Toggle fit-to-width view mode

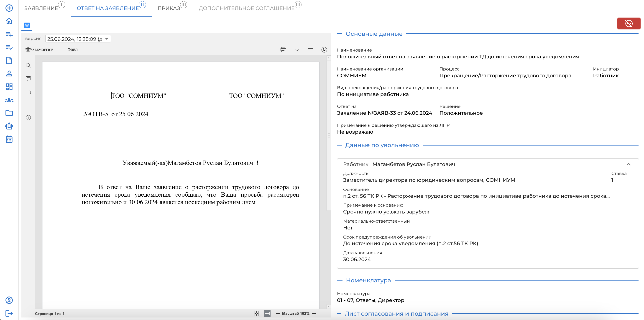(267, 313)
